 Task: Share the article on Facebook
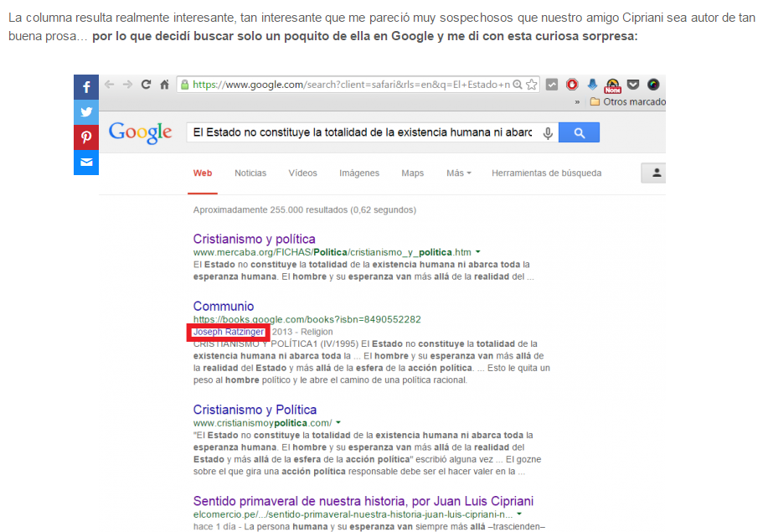(x=86, y=87)
